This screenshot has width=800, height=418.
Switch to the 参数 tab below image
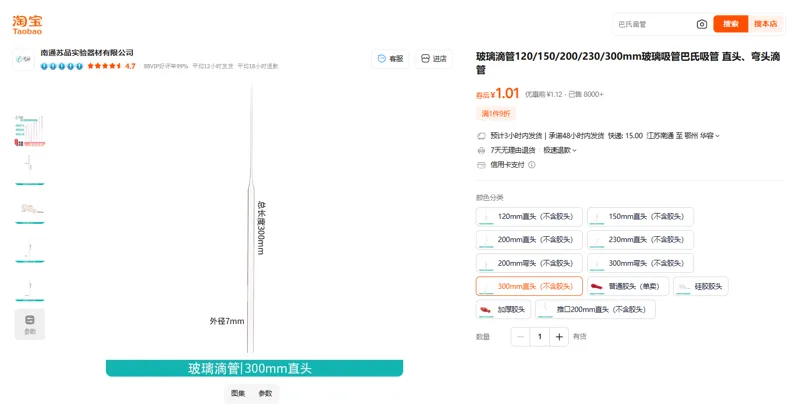pyautogui.click(x=265, y=393)
